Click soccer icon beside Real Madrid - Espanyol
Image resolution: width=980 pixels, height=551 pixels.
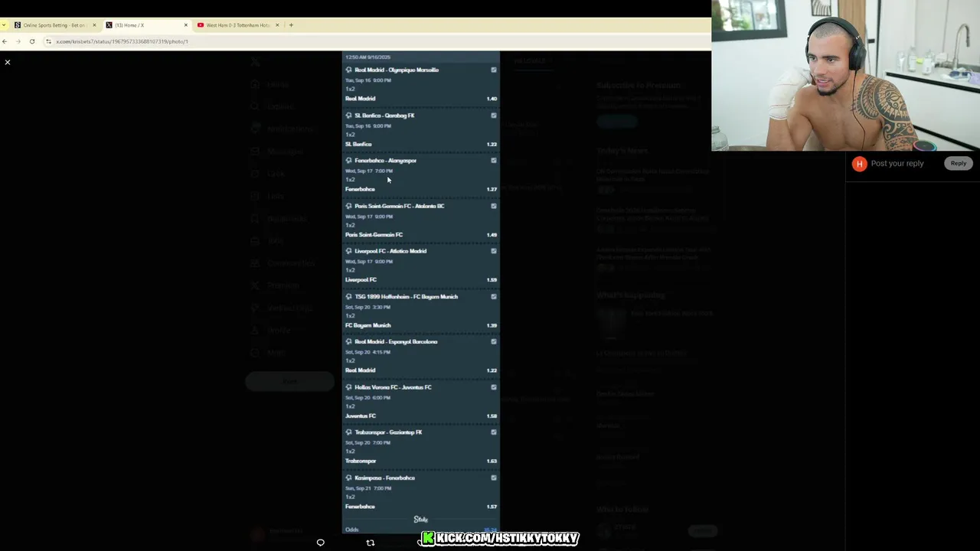pyautogui.click(x=349, y=342)
